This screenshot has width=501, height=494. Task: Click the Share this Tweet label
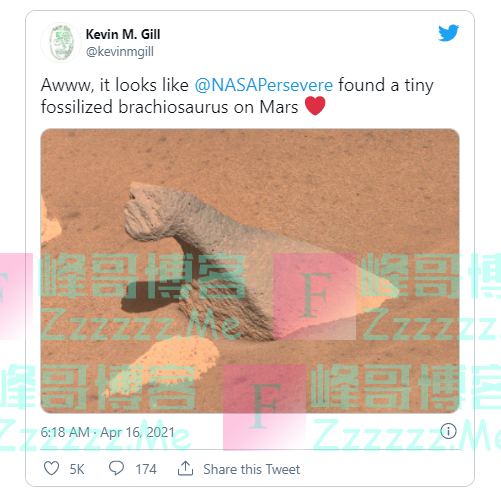pyautogui.click(x=252, y=469)
